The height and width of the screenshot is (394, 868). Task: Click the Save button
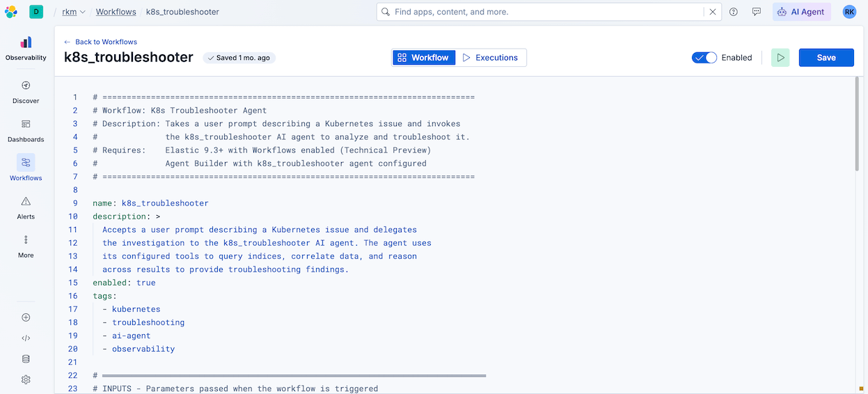tap(826, 58)
